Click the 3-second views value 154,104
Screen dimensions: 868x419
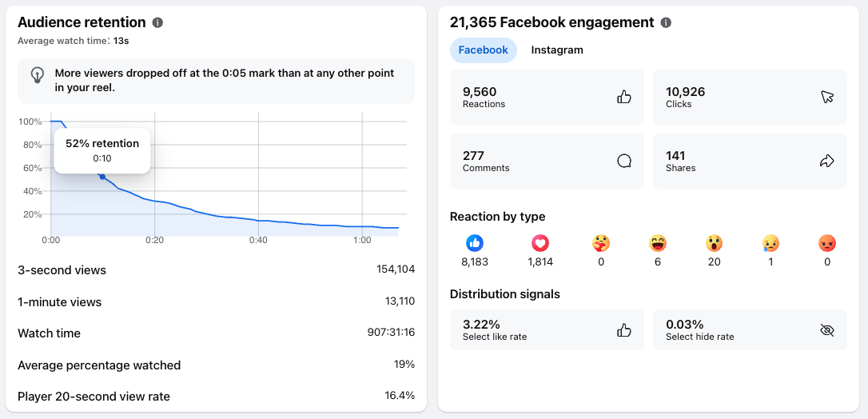pyautogui.click(x=396, y=269)
